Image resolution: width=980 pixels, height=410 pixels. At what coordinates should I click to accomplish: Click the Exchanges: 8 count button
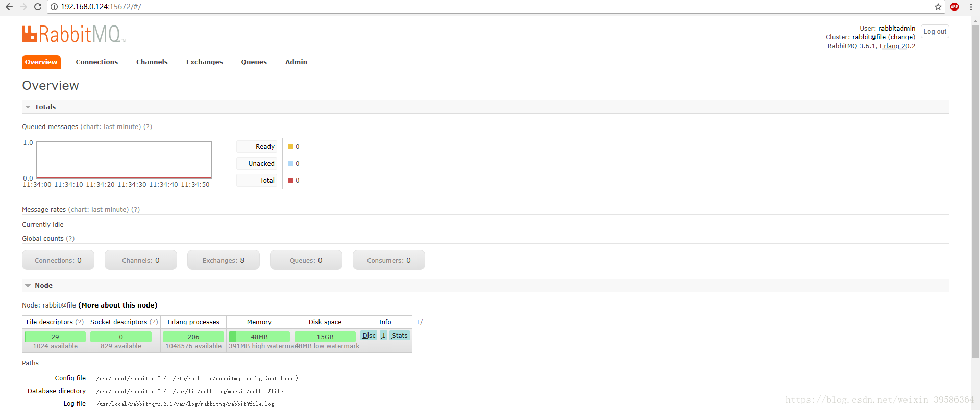[224, 260]
